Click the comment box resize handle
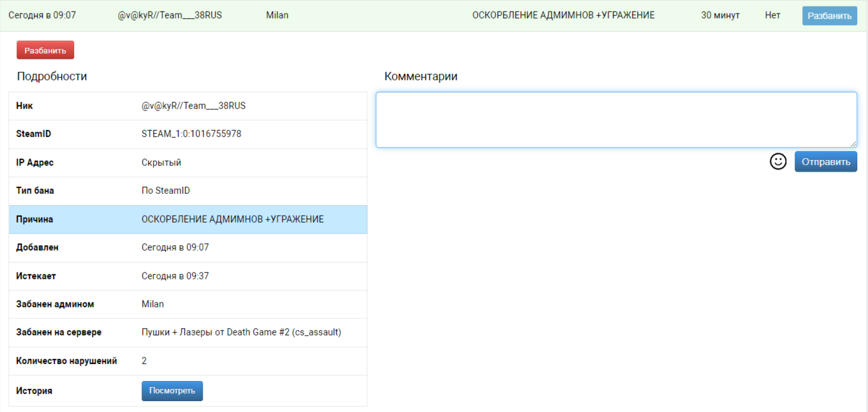 (x=853, y=143)
